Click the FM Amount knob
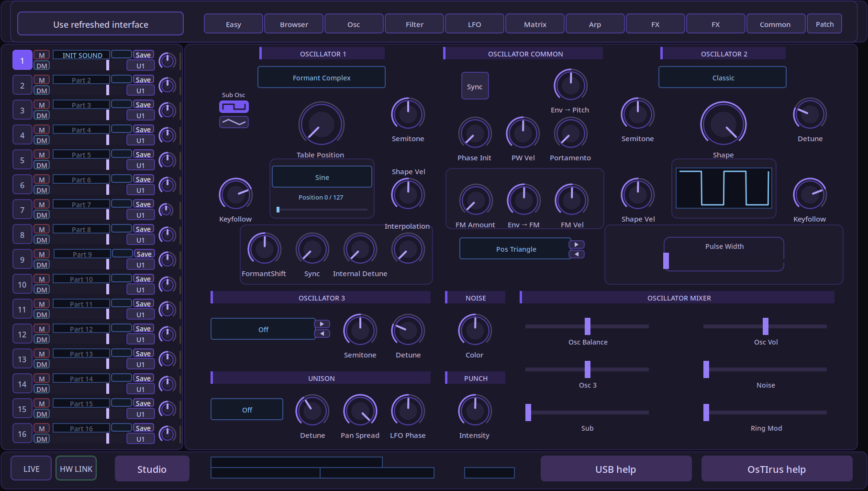This screenshot has height=491, width=868. point(476,201)
